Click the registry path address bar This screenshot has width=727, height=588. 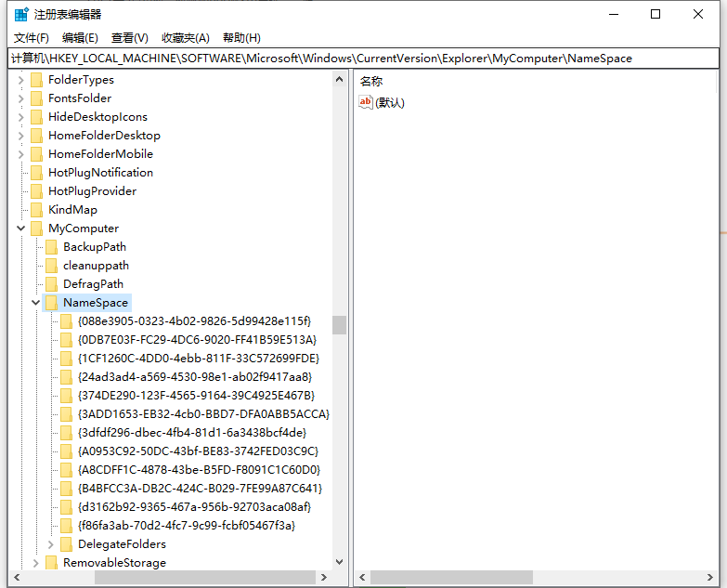[x=363, y=58]
